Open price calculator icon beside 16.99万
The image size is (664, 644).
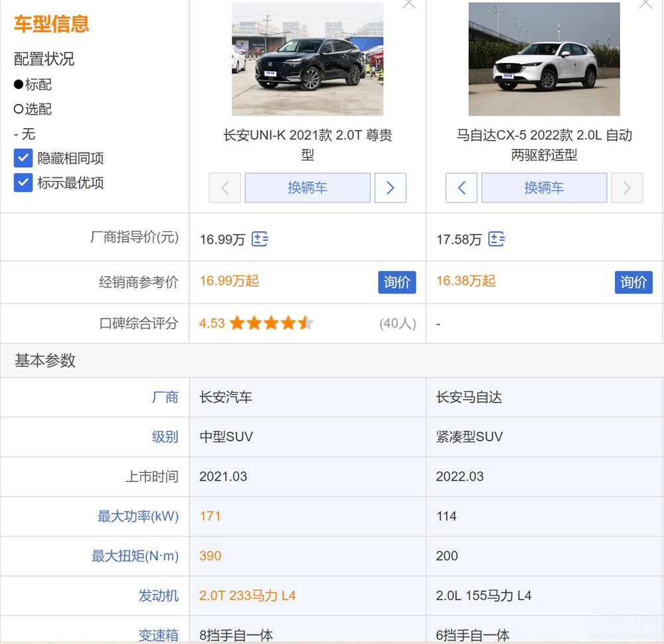(x=260, y=239)
